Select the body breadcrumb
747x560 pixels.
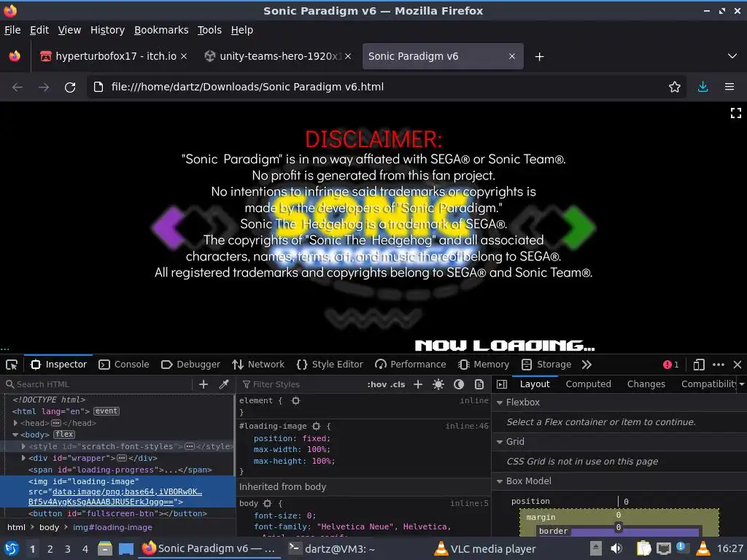click(x=49, y=527)
